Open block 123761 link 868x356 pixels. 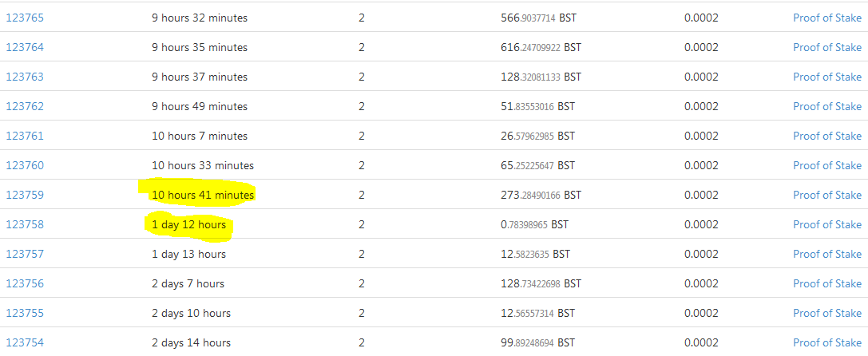(x=25, y=136)
